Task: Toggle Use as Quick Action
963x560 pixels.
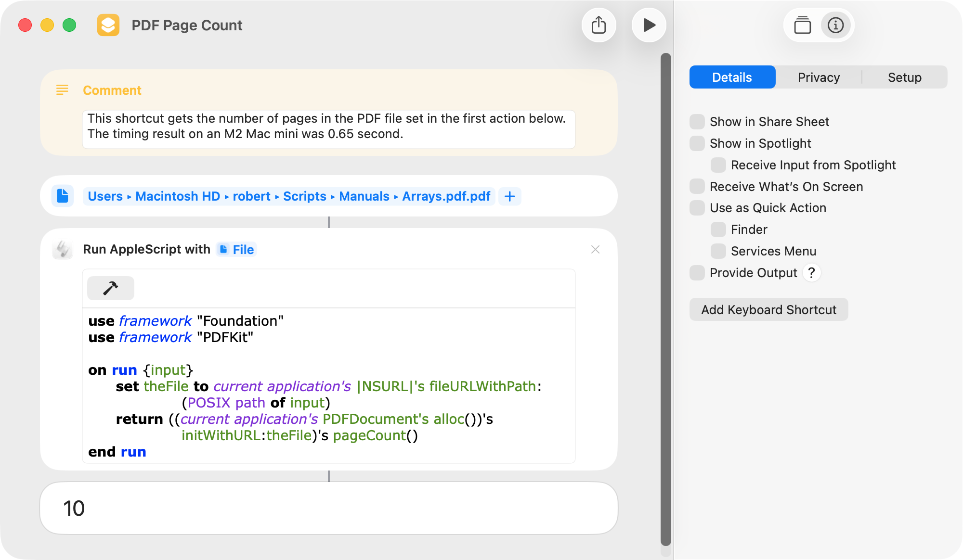Action: pos(697,208)
